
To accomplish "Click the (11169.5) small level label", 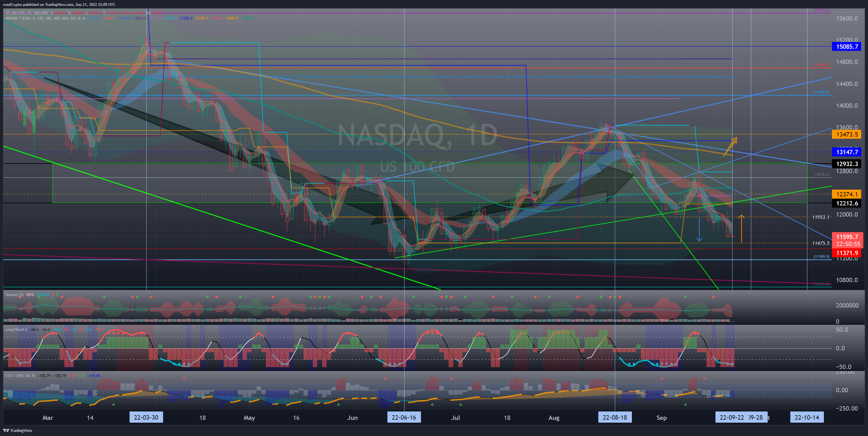I will click(x=821, y=257).
